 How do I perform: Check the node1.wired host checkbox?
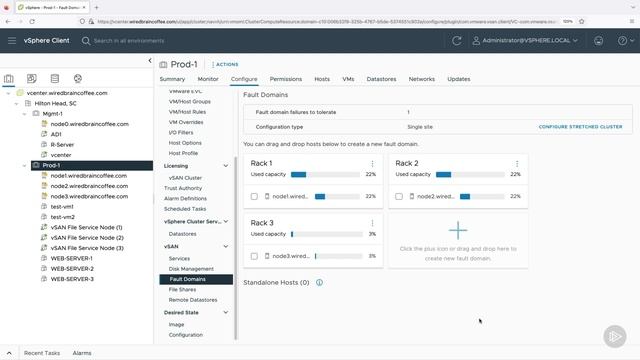point(254,197)
